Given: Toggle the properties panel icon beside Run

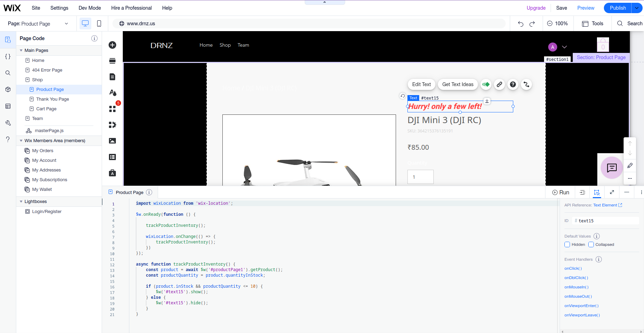Looking at the screenshot, I should (597, 192).
